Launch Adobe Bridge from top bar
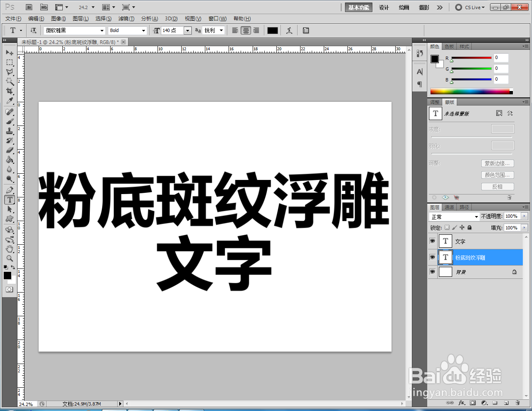Image resolution: width=532 pixels, height=411 pixels. pos(29,7)
